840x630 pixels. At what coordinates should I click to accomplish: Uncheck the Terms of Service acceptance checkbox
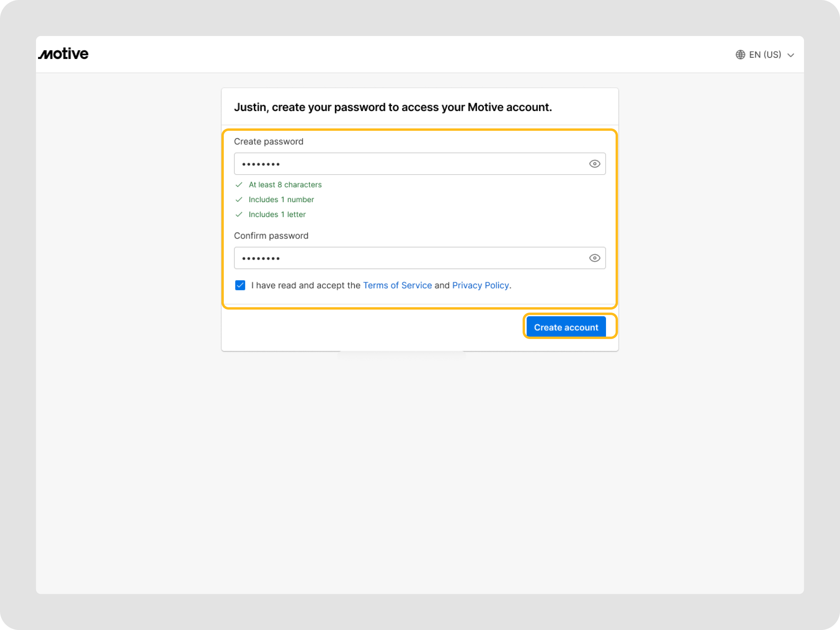coord(240,285)
